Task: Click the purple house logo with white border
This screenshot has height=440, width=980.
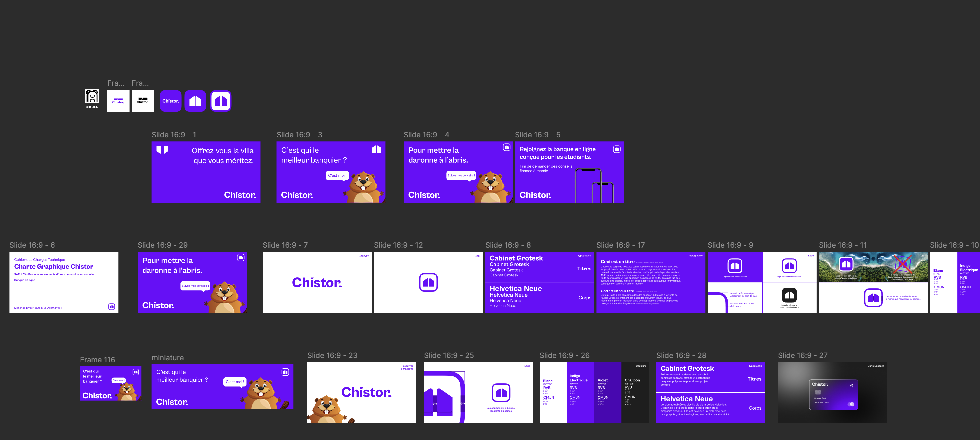Action: click(x=221, y=101)
